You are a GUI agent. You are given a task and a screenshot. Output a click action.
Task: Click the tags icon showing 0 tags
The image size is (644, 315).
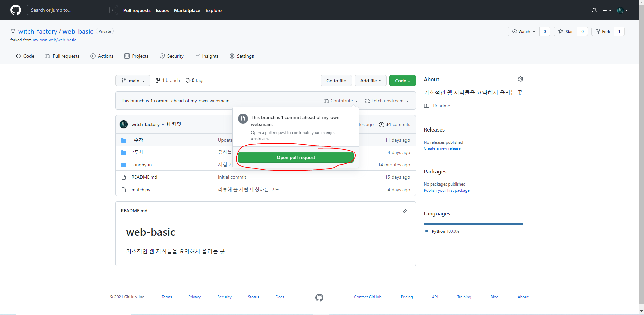click(188, 81)
